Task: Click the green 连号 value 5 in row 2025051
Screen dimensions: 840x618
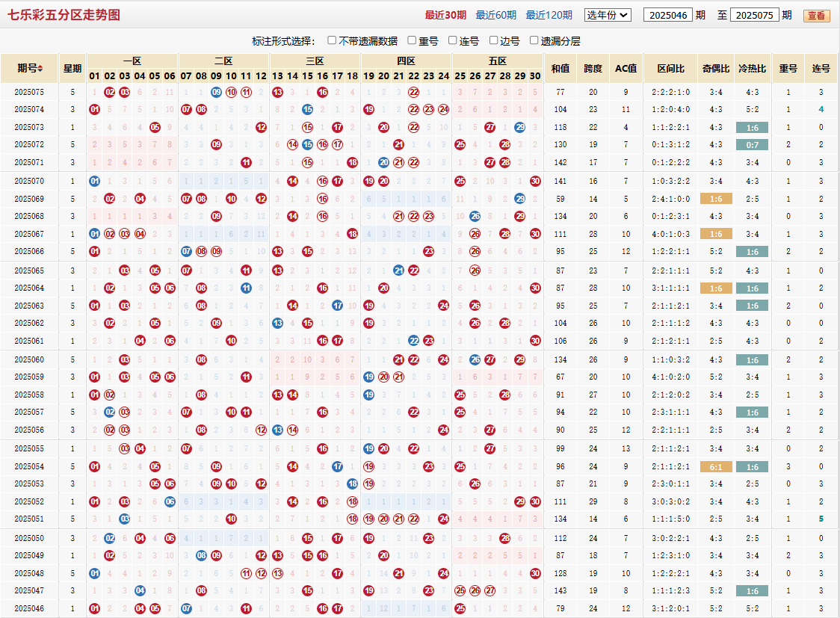Action: click(821, 519)
